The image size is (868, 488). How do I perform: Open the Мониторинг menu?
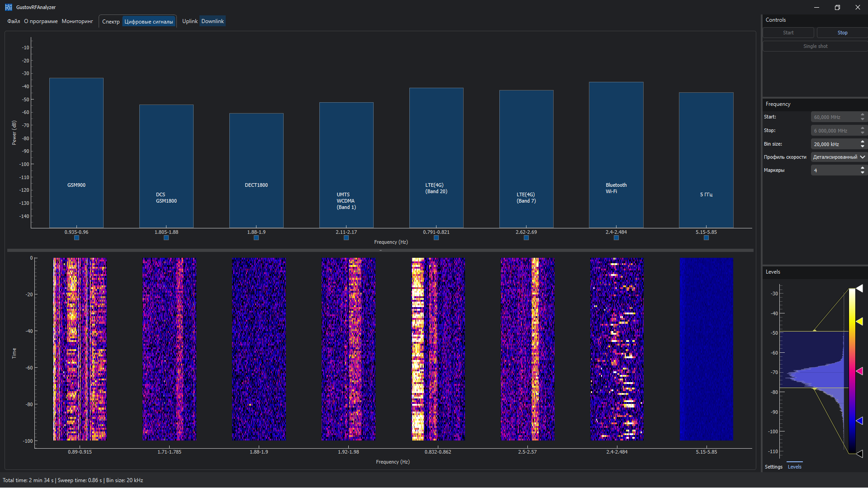click(77, 21)
